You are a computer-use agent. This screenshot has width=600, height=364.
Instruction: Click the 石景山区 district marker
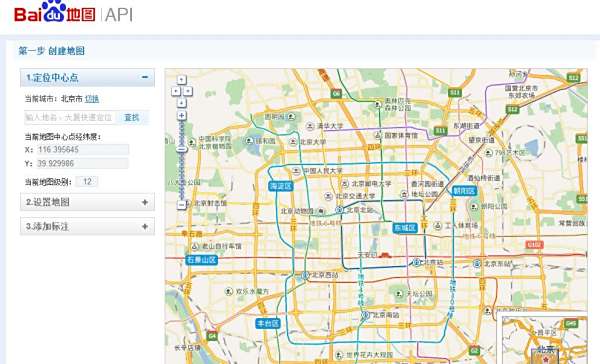tap(202, 260)
